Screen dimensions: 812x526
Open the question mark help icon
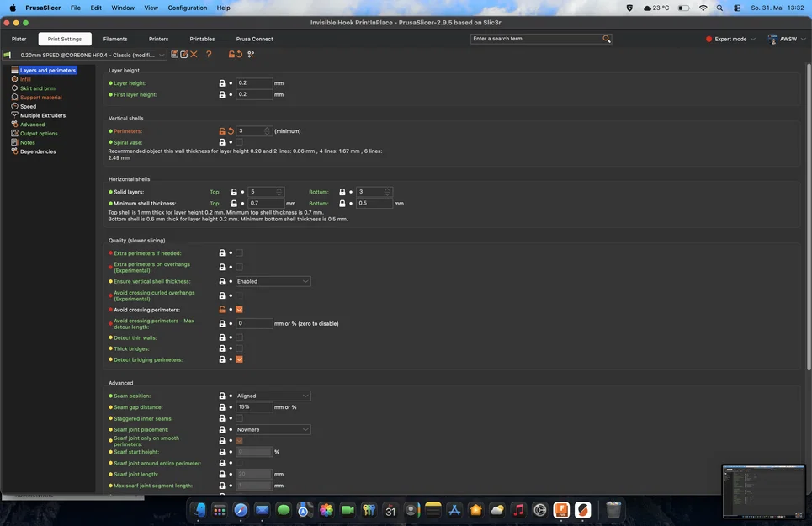(x=209, y=55)
